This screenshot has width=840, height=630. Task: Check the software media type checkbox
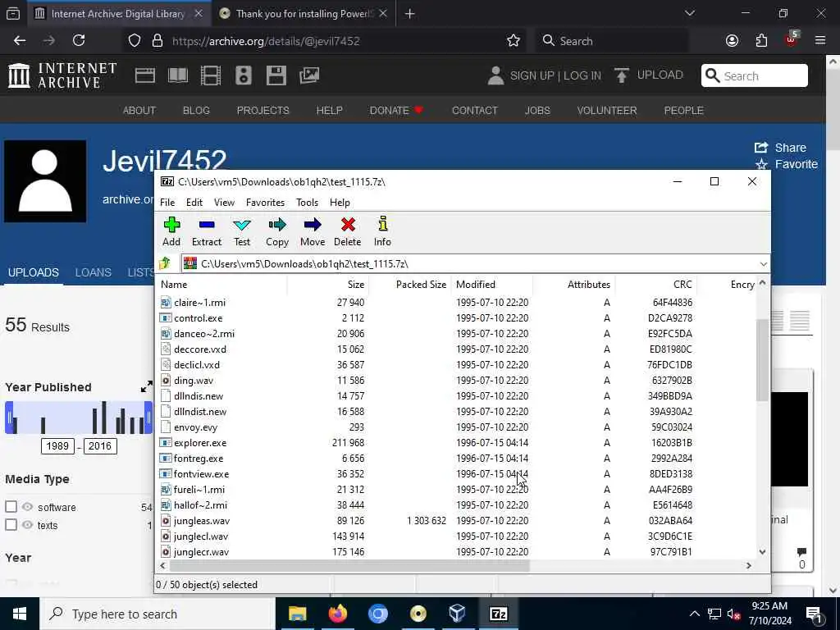tap(11, 506)
